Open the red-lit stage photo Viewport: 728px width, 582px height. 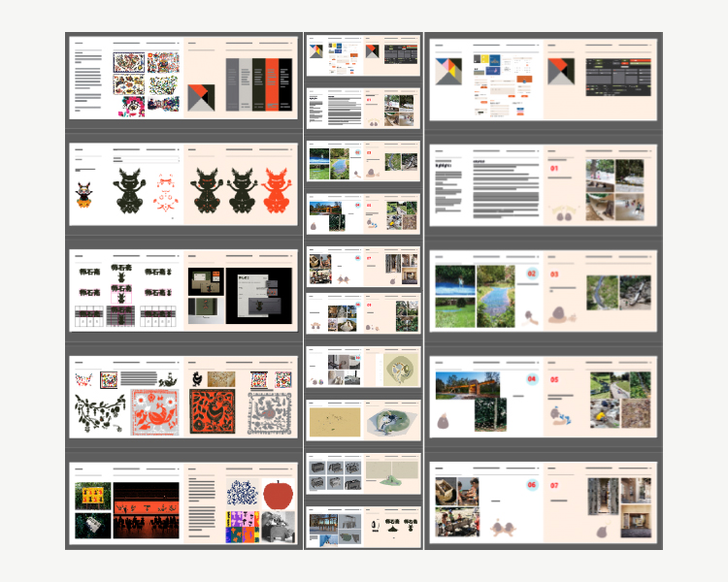pyautogui.click(x=146, y=510)
